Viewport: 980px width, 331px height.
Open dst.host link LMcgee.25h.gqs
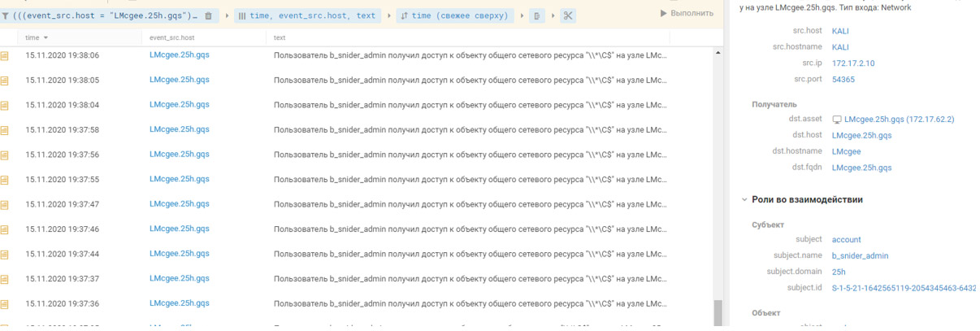coord(861,136)
